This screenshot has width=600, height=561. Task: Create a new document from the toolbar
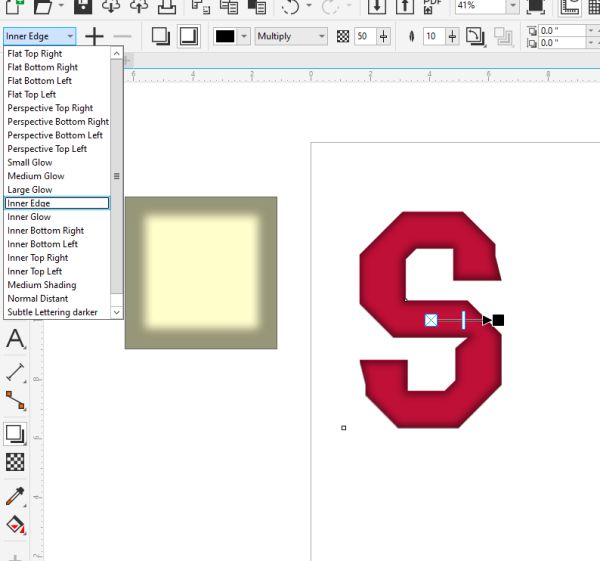(13, 7)
